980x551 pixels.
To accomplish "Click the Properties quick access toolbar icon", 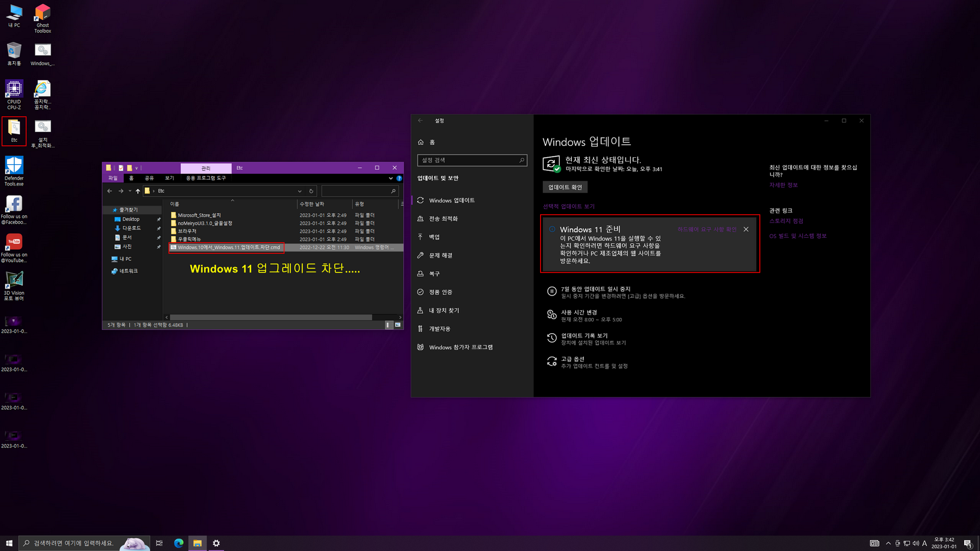I will [121, 168].
